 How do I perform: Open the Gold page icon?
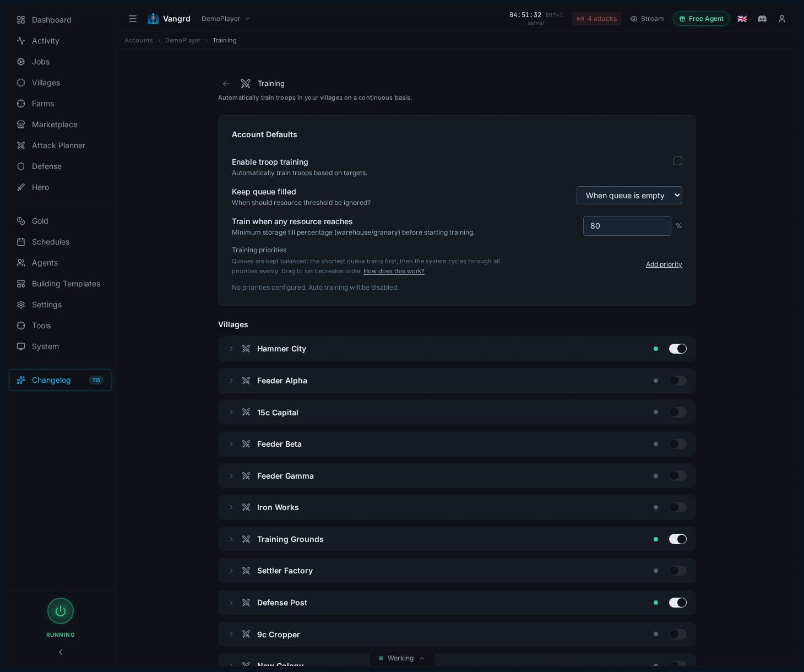(21, 221)
